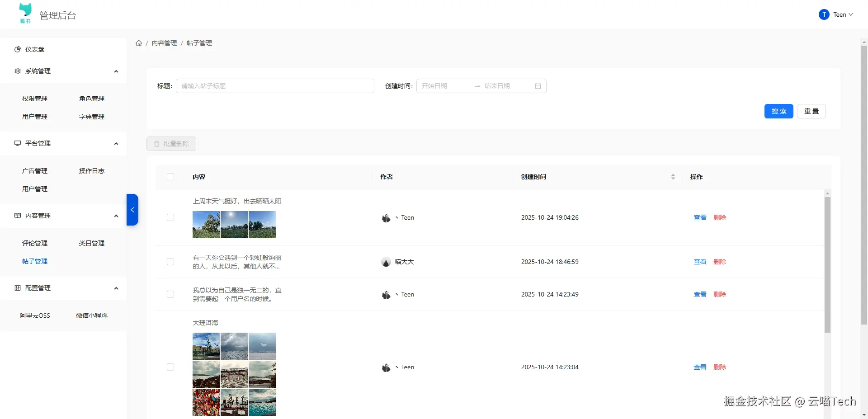The height and width of the screenshot is (419, 868).
Task: Click the page's vertical scrollbar thumb
Action: coord(864,185)
